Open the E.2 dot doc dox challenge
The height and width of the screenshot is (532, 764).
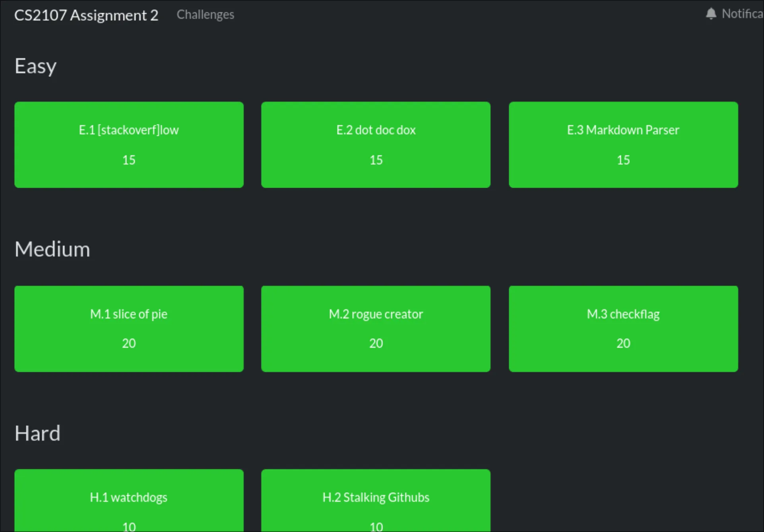click(376, 144)
